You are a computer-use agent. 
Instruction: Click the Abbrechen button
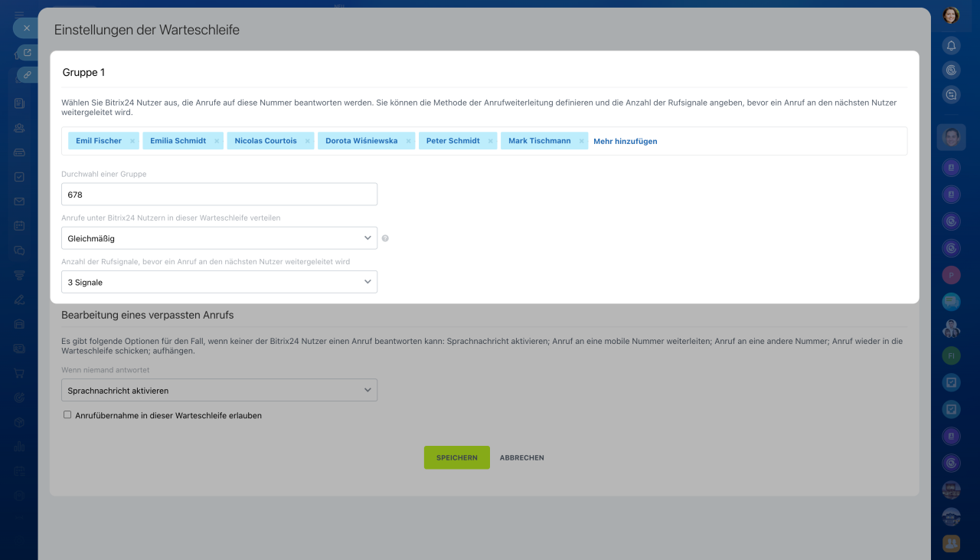click(522, 457)
